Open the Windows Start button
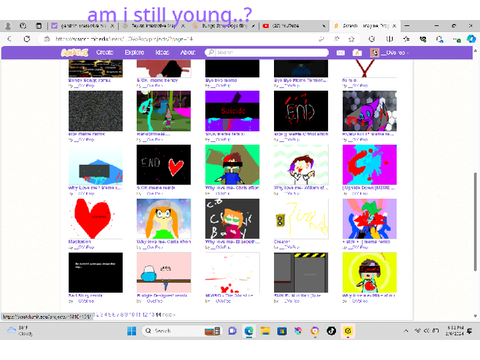 click(x=132, y=331)
